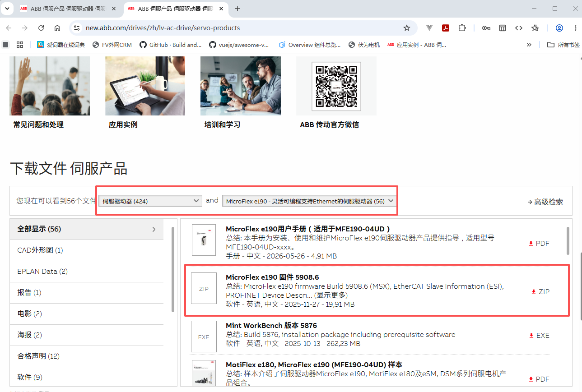The width and height of the screenshot is (582, 392).
Task: Reload the ABB page
Action: point(41,28)
